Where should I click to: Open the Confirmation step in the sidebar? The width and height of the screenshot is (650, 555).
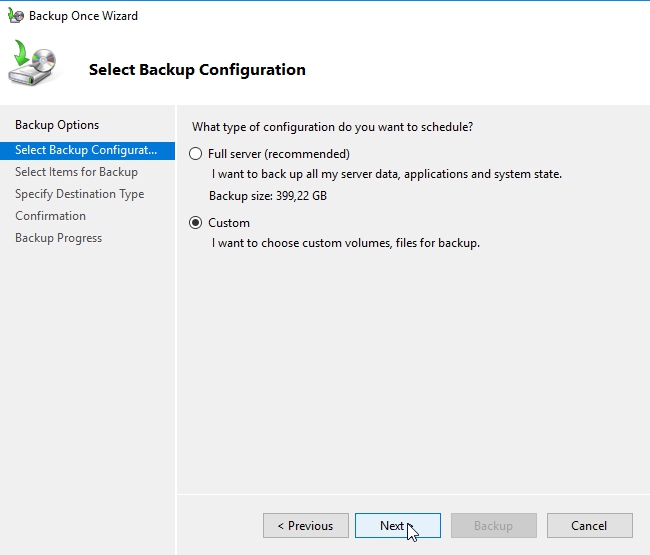tap(50, 216)
